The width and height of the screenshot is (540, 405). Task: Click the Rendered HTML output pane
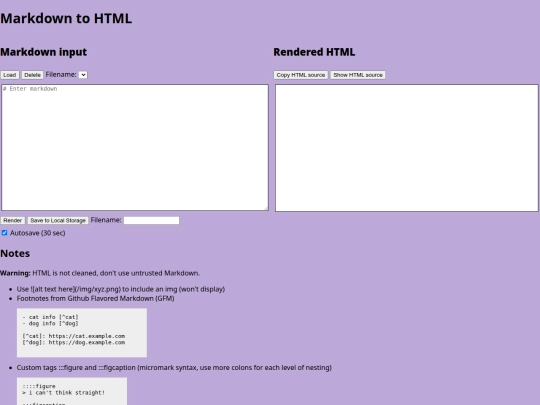click(x=407, y=148)
